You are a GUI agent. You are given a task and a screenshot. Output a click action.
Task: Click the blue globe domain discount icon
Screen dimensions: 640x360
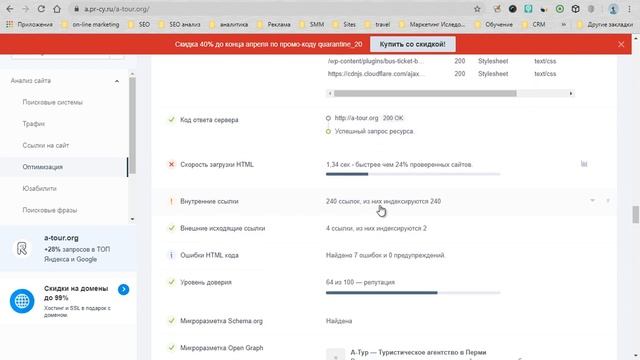(x=22, y=301)
